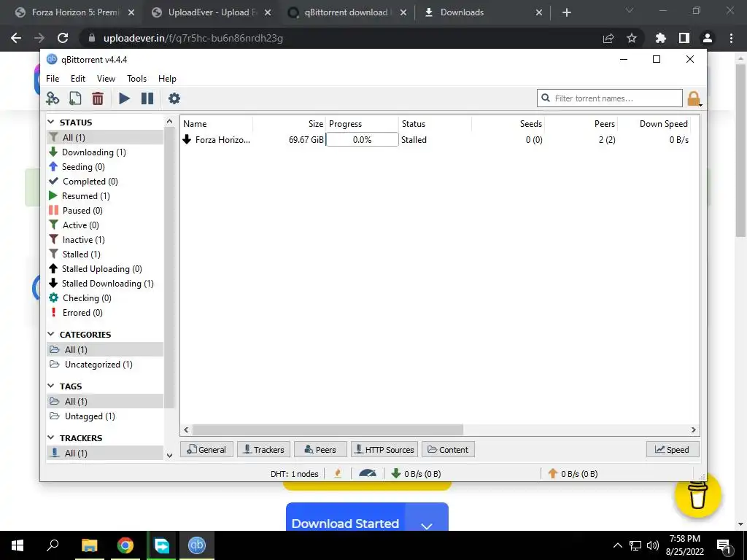Open the File menu
This screenshot has width=747, height=560.
pos(53,79)
